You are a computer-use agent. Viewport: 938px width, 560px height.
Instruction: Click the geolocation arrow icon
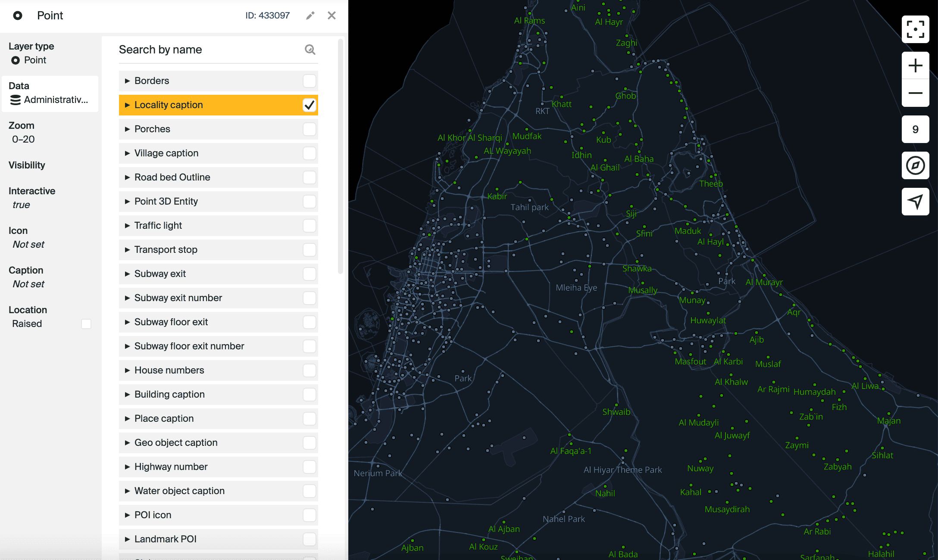[915, 202]
